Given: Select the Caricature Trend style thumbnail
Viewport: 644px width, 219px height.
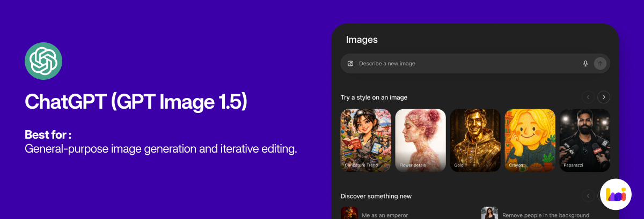Looking at the screenshot, I should (366, 140).
